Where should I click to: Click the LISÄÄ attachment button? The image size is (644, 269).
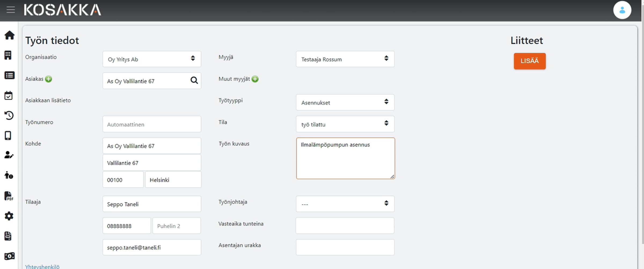coord(529,61)
